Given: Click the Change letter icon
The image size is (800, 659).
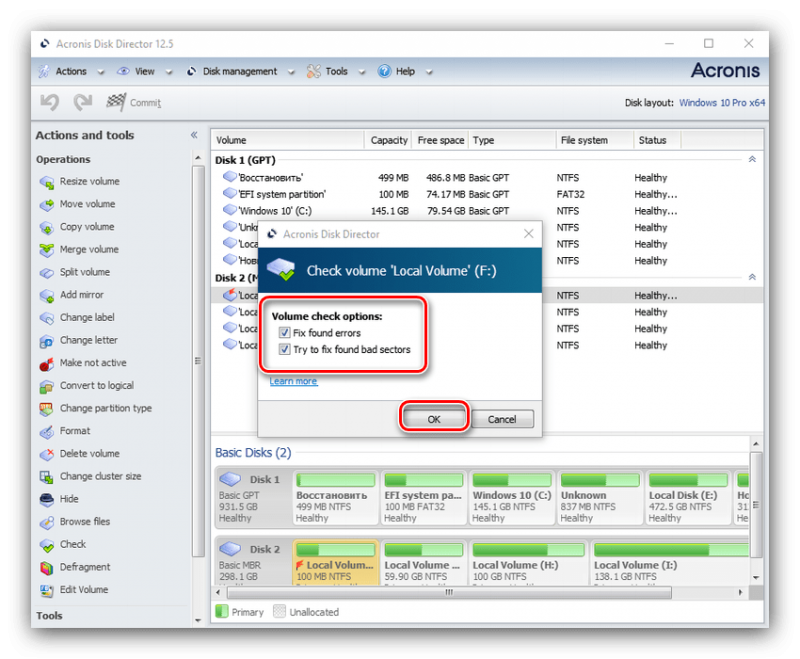Looking at the screenshot, I should pos(46,341).
